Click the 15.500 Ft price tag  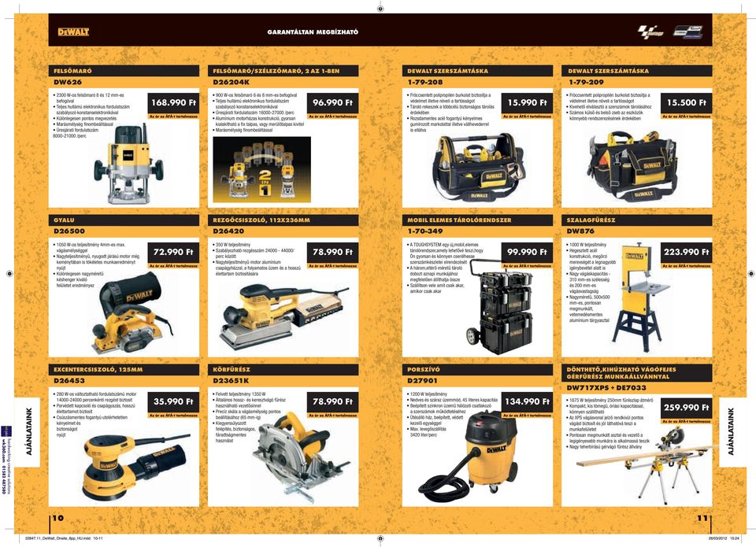click(x=687, y=102)
